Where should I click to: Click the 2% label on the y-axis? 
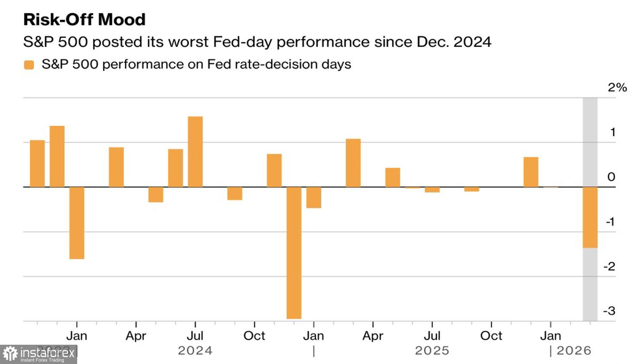pyautogui.click(x=617, y=88)
